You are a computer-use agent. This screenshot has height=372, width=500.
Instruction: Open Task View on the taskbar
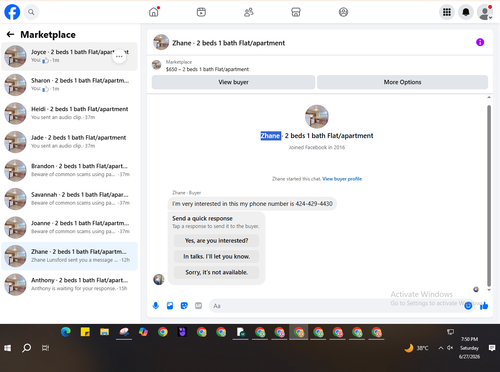click(45, 348)
